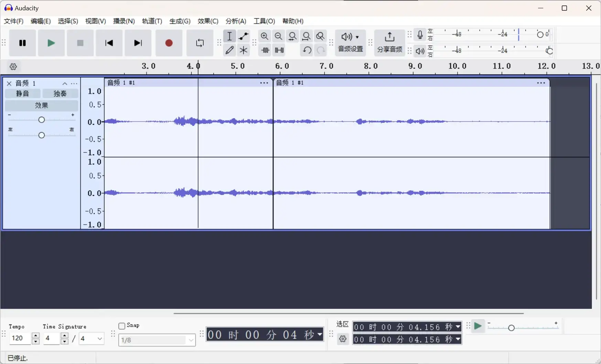
Task: Open the 轨道(T) menu
Action: click(x=152, y=21)
